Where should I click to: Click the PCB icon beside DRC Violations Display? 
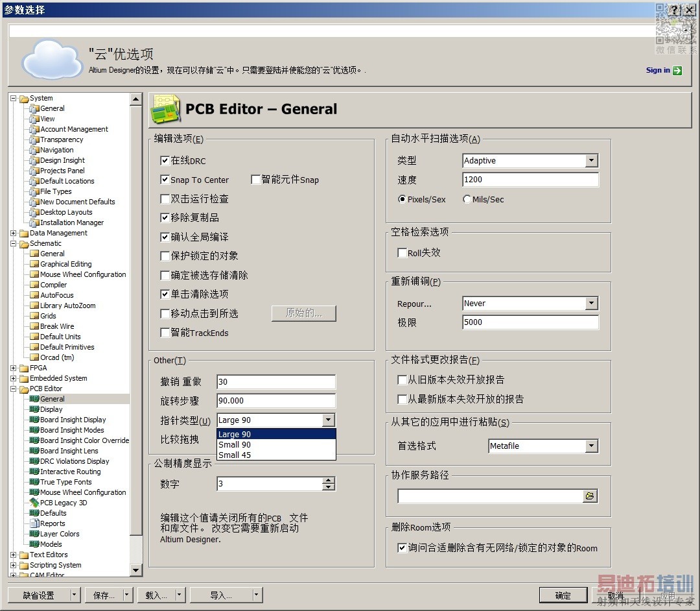click(34, 461)
